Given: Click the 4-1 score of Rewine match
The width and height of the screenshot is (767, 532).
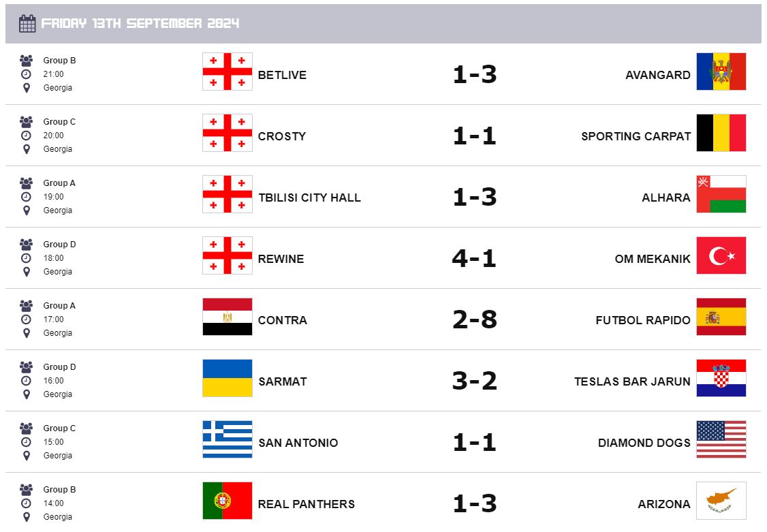Looking at the screenshot, I should pyautogui.click(x=475, y=258).
